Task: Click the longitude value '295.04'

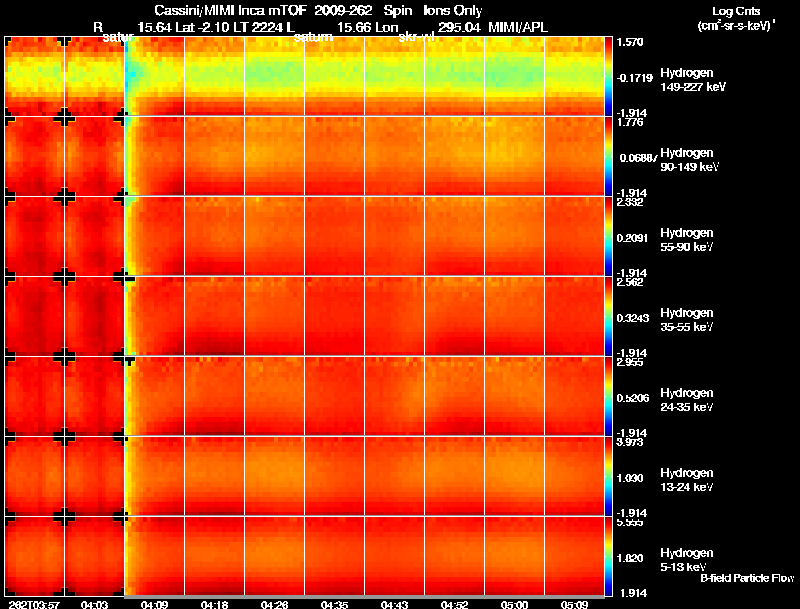Action: pos(459,28)
